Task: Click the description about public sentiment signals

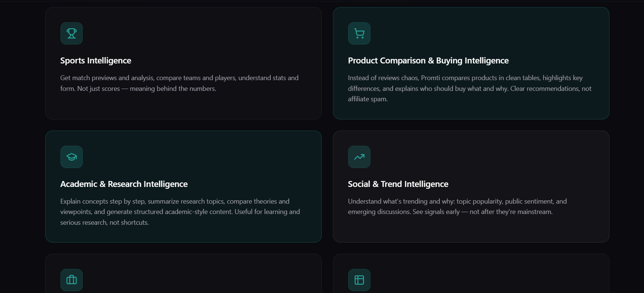Action: click(x=457, y=207)
